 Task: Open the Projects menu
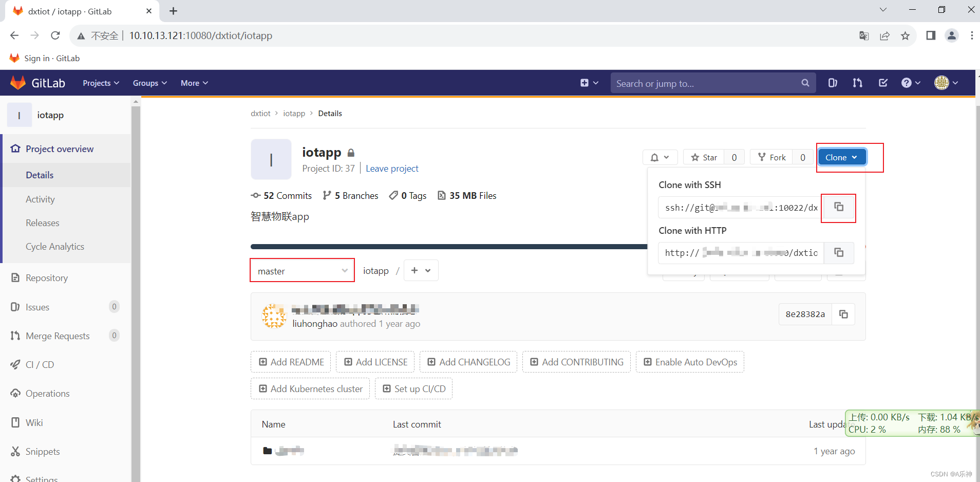100,83
